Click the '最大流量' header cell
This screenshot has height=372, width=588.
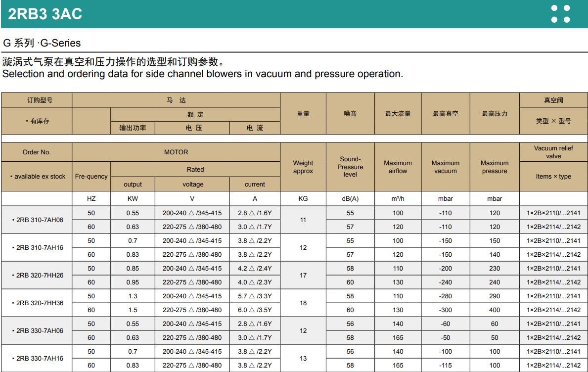(x=398, y=114)
